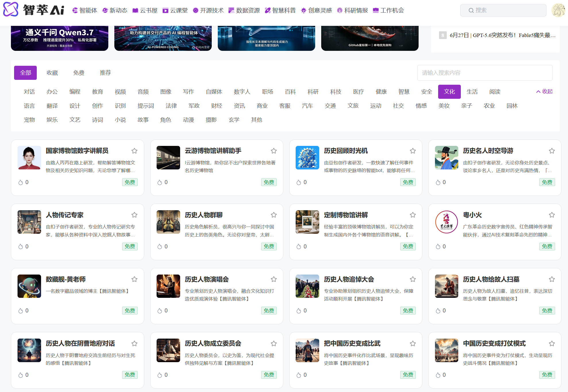Open the 历史人物群聊 card title
568x392 pixels.
tap(204, 215)
